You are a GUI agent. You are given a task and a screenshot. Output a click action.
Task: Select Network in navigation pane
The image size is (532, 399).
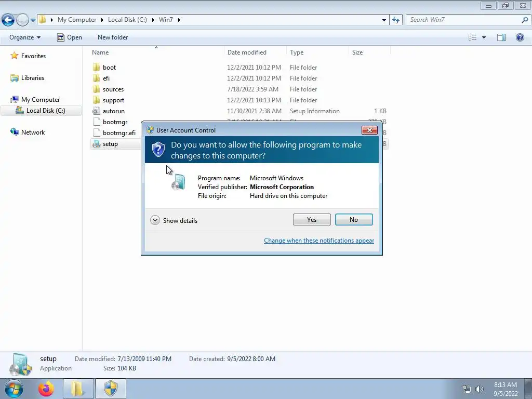click(33, 132)
